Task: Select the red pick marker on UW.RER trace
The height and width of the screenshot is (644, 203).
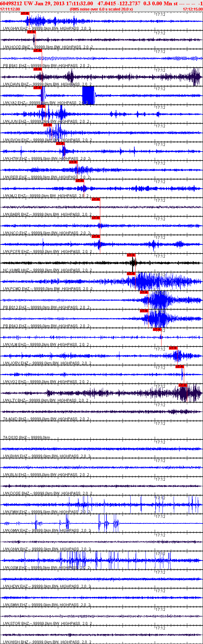Action: coord(73,162)
